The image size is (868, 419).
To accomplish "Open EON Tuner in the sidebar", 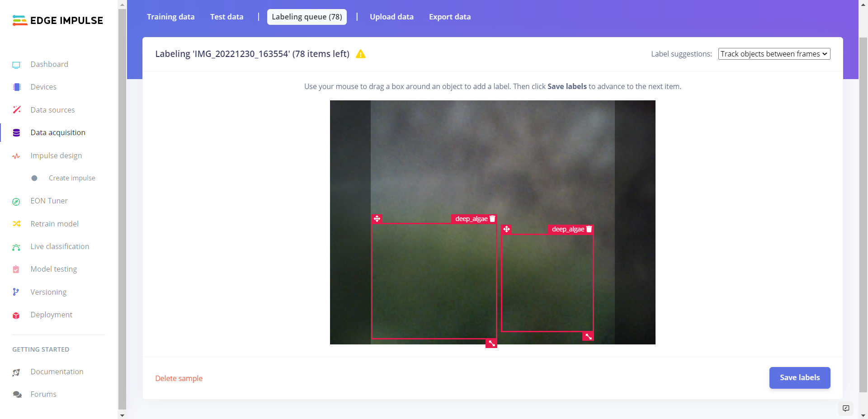I will coord(49,201).
